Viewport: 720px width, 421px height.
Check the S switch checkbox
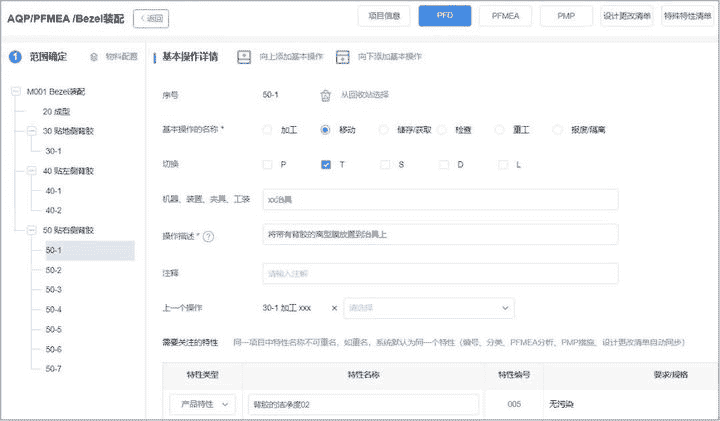pos(385,164)
